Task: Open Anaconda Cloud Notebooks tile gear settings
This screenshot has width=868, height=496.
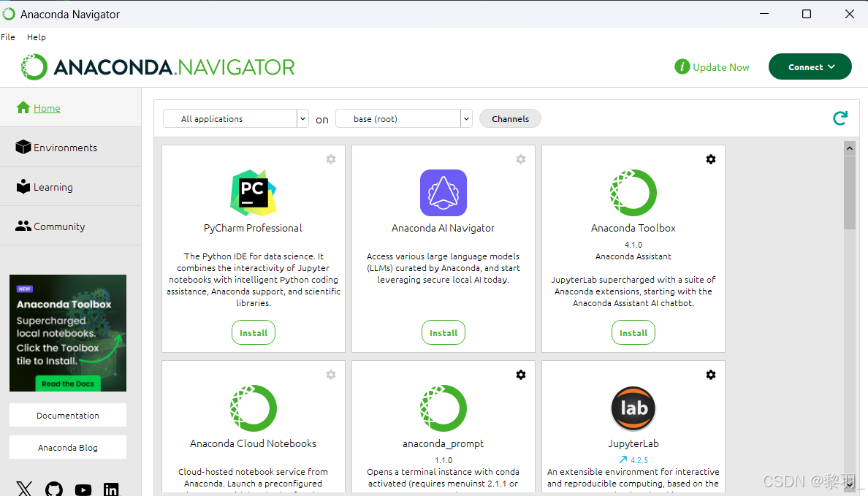Action: click(331, 375)
